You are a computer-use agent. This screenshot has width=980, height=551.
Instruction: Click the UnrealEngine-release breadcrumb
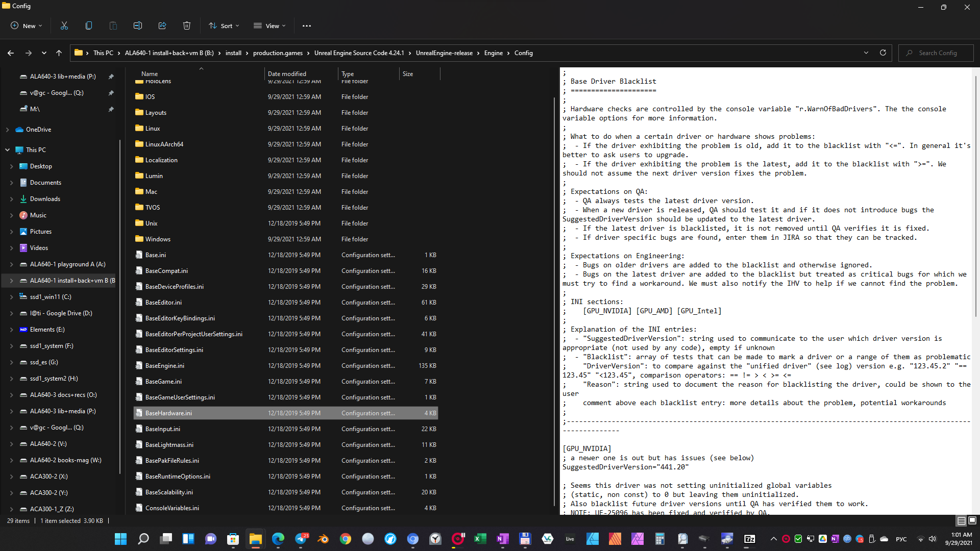(x=444, y=53)
